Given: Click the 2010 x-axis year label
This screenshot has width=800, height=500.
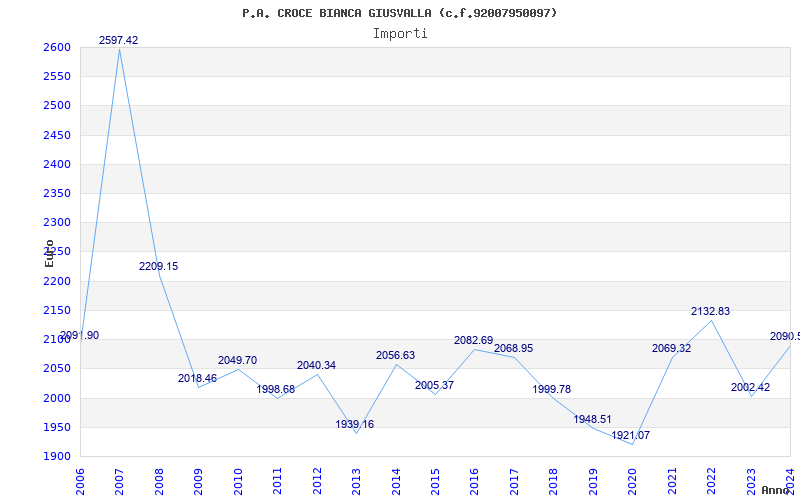Looking at the screenshot, I should pyautogui.click(x=238, y=482).
